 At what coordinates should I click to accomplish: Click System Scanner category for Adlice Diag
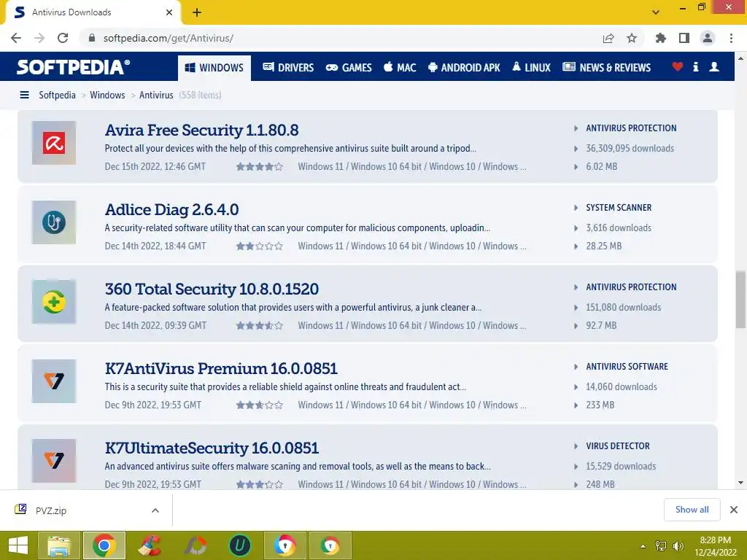pos(619,208)
